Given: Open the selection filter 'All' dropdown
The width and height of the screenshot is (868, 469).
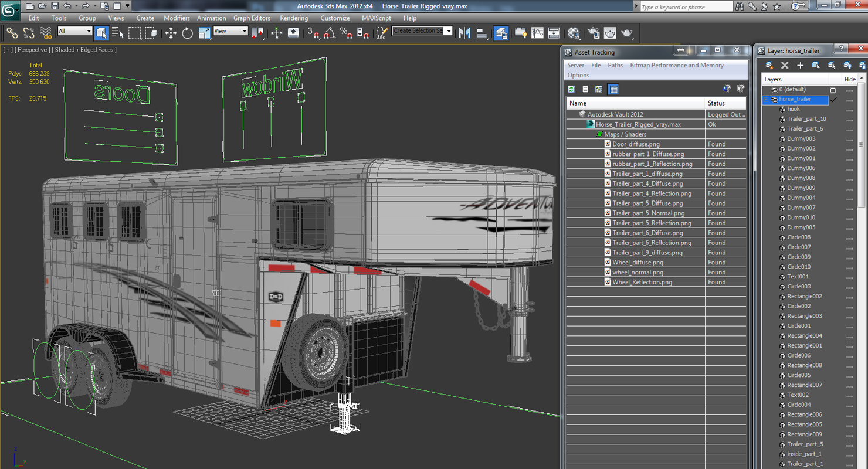Looking at the screenshot, I should pyautogui.click(x=74, y=31).
